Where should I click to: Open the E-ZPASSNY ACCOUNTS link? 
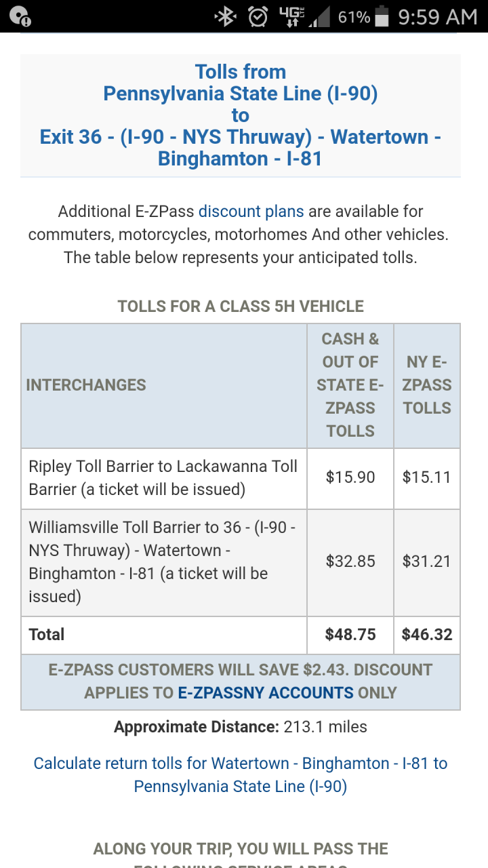[x=266, y=693]
